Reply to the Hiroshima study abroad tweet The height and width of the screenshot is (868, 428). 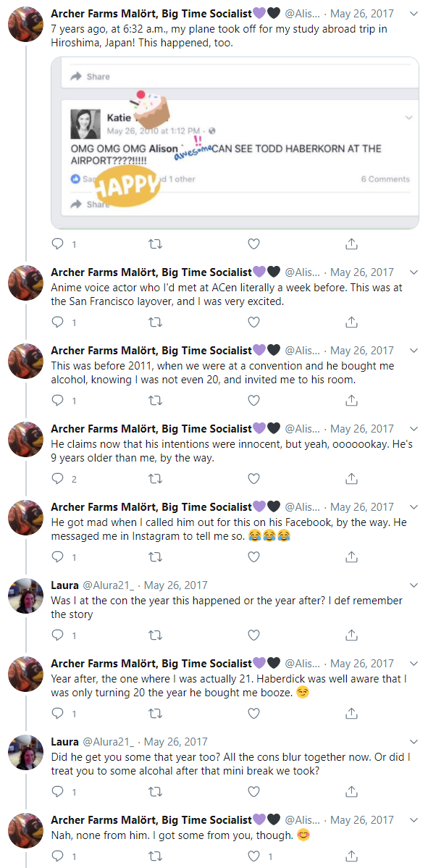click(57, 243)
